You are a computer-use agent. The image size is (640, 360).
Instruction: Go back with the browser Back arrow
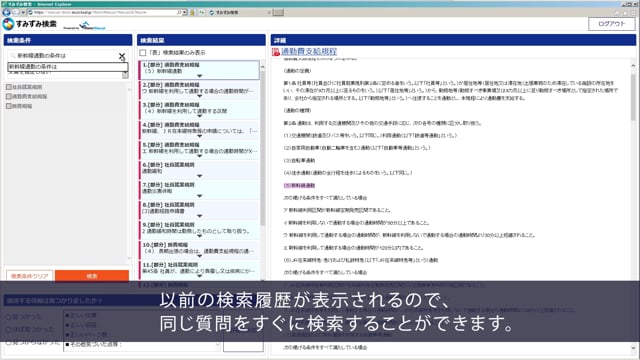pos(6,12)
